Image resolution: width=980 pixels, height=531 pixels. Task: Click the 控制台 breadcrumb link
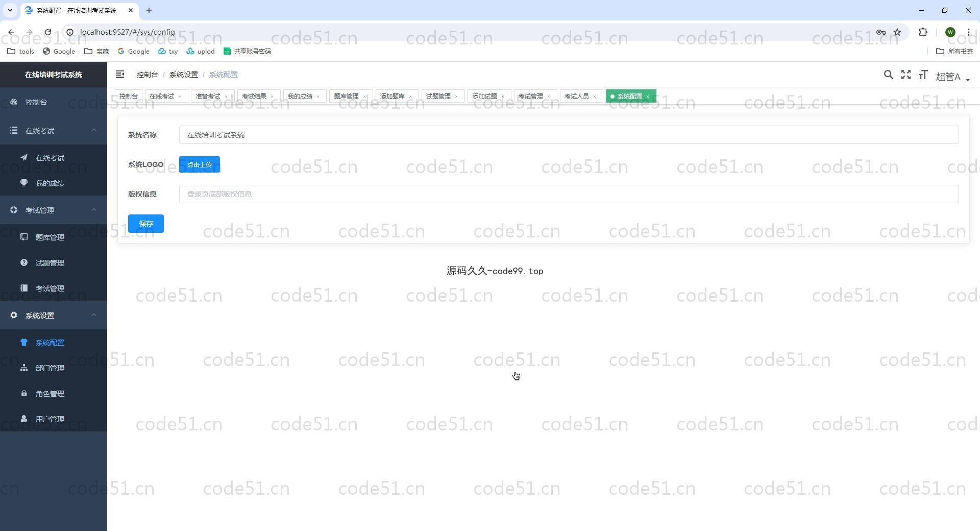tap(147, 75)
